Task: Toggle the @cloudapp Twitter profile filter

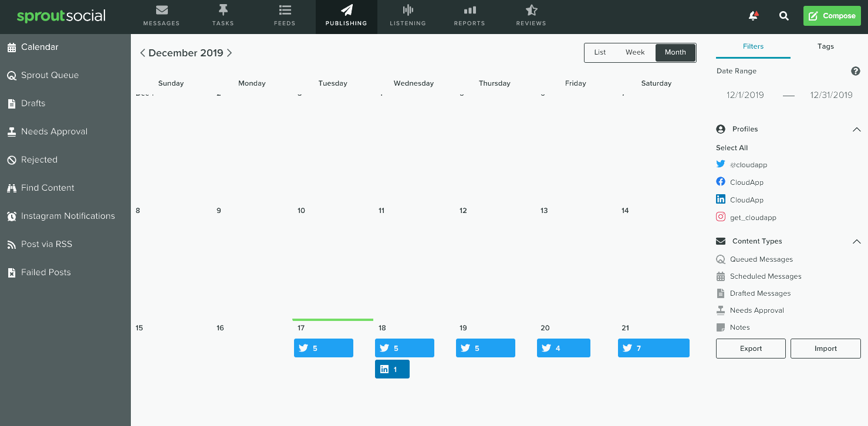Action: click(742, 165)
